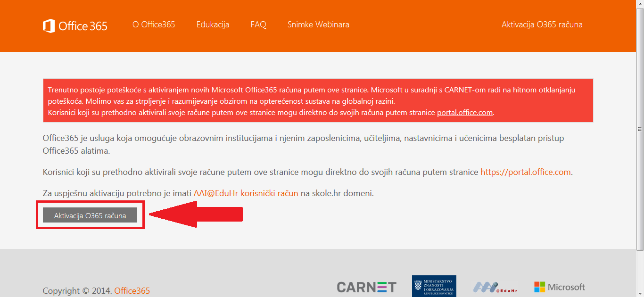Screen dimensions: 644x297
Task: Follow the Office365 footer link
Action: tap(132, 291)
